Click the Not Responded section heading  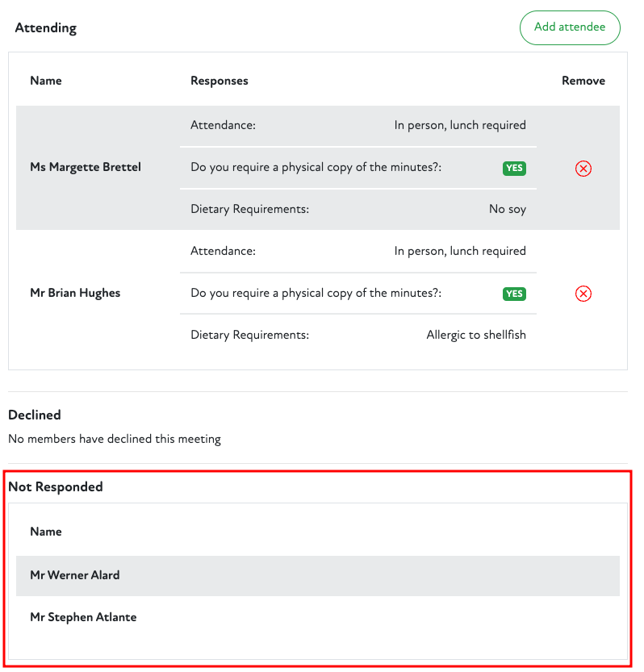[56, 486]
